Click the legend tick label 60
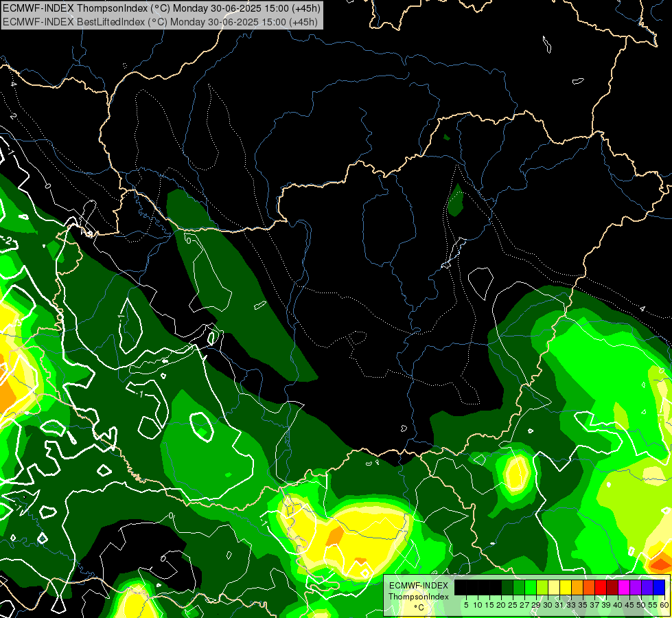 [664, 605]
